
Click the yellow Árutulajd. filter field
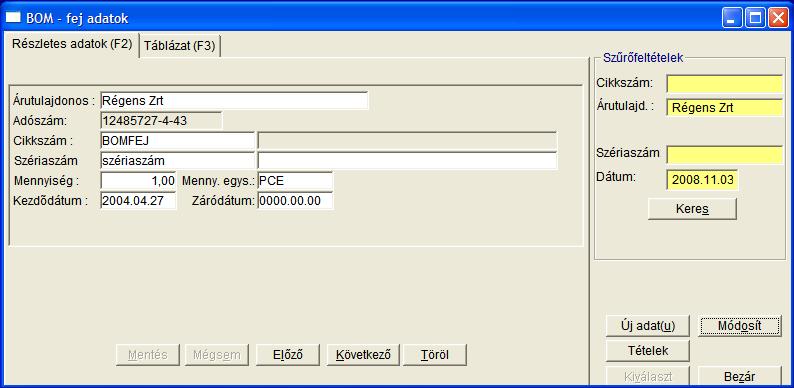coord(725,107)
